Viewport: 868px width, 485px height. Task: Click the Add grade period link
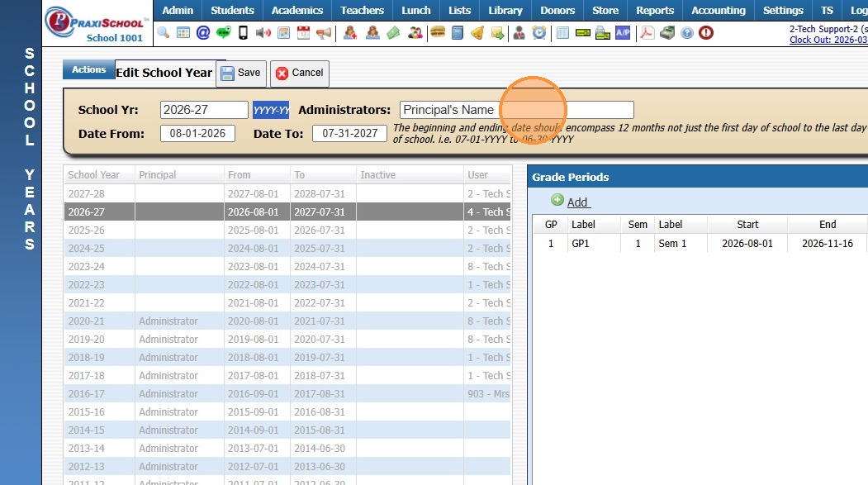[578, 202]
